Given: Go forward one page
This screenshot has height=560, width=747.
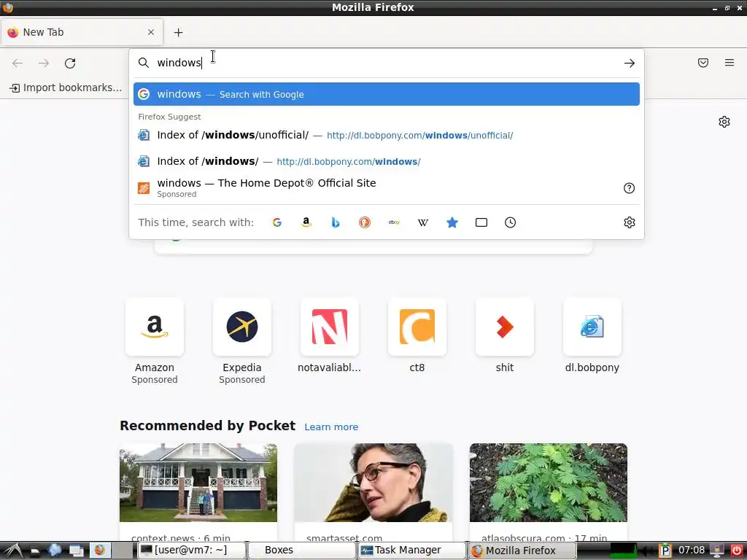Looking at the screenshot, I should [x=44, y=63].
